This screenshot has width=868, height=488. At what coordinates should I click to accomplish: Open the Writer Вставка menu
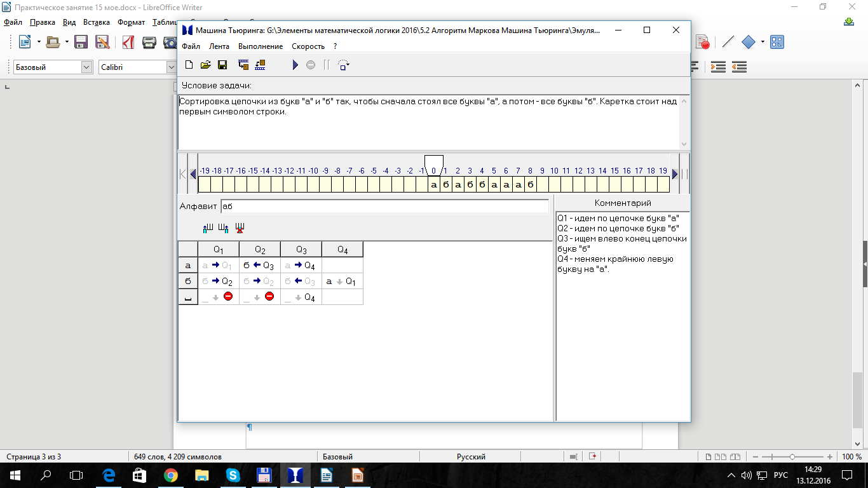(x=97, y=22)
